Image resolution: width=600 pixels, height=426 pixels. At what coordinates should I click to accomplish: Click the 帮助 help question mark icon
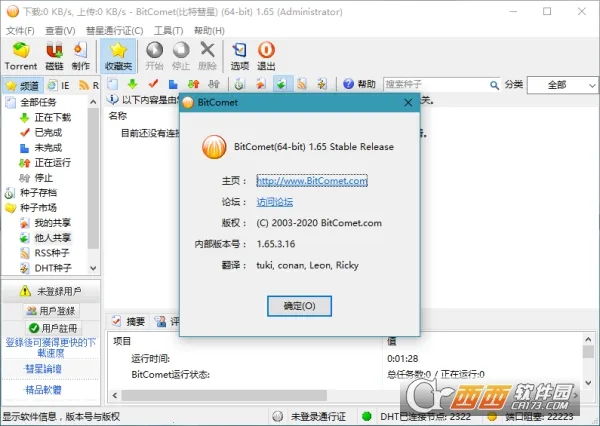coord(349,85)
